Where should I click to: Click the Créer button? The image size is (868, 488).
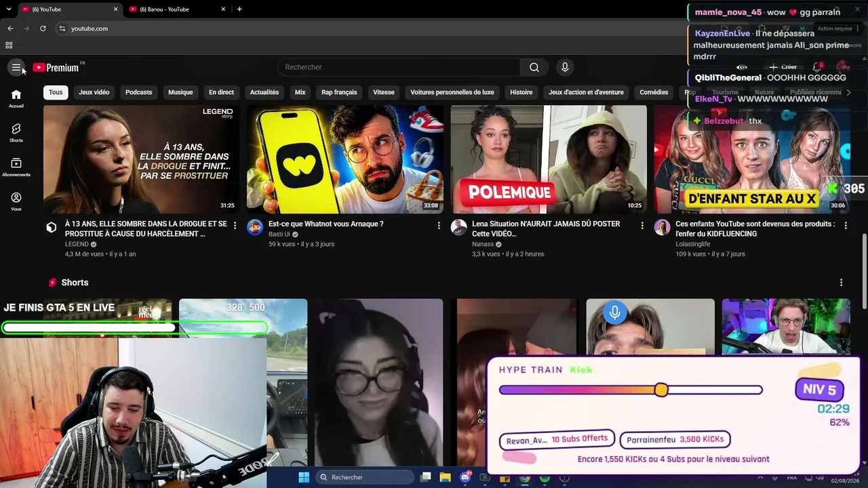click(783, 67)
